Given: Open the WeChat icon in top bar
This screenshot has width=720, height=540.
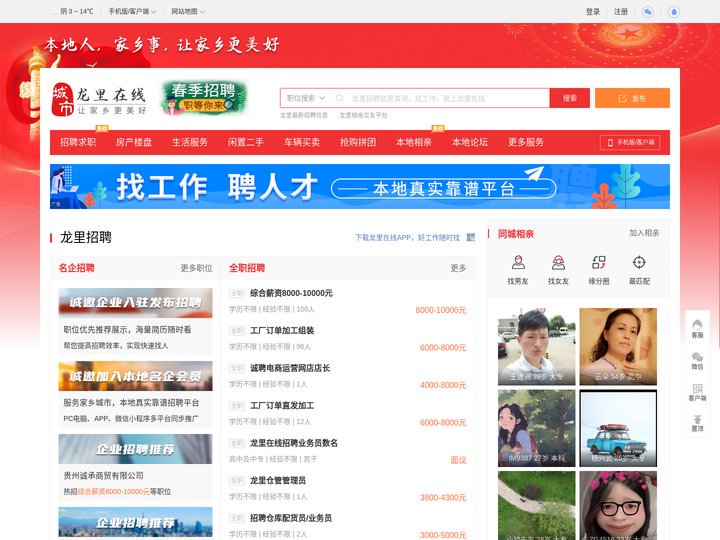Looking at the screenshot, I should click(648, 11).
